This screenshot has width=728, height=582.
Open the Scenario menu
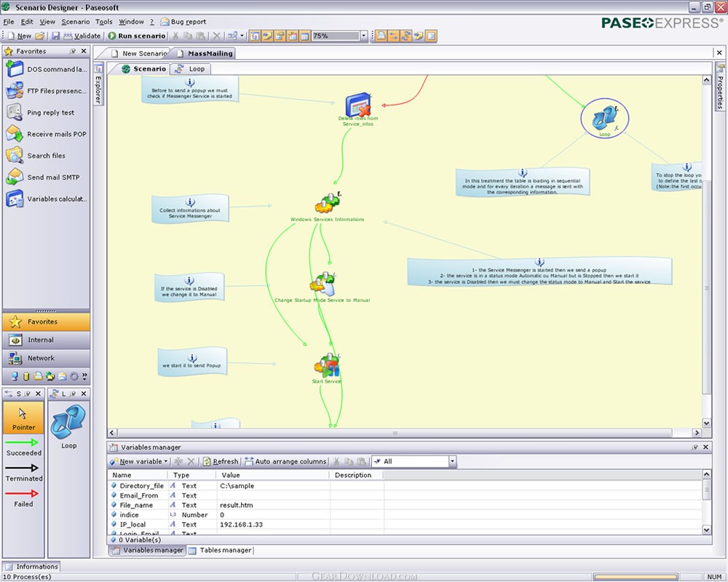pos(75,21)
